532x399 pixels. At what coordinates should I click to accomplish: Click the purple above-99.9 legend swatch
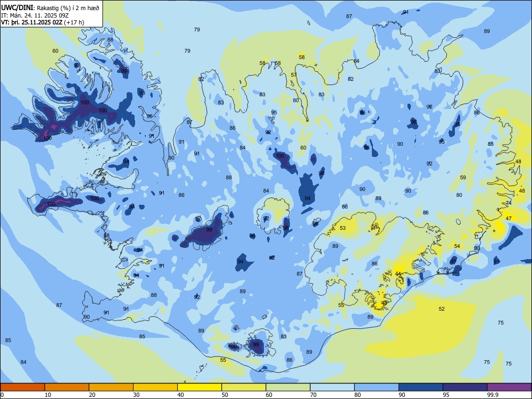(509, 387)
